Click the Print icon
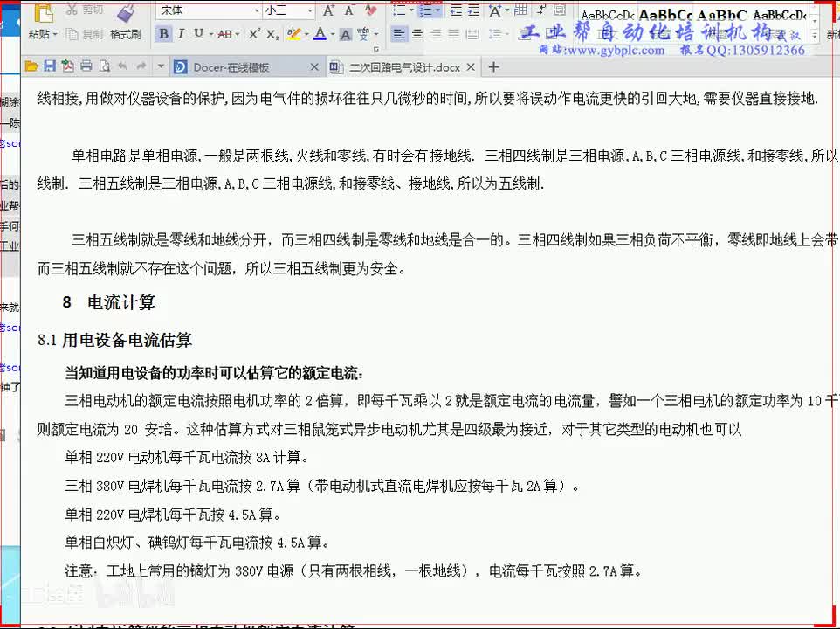The image size is (840, 629). [86, 66]
